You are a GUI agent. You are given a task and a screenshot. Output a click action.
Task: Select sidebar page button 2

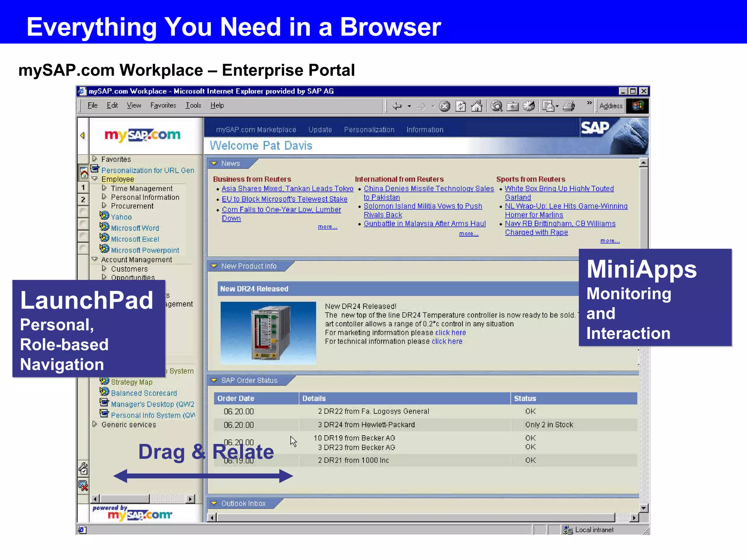point(83,199)
